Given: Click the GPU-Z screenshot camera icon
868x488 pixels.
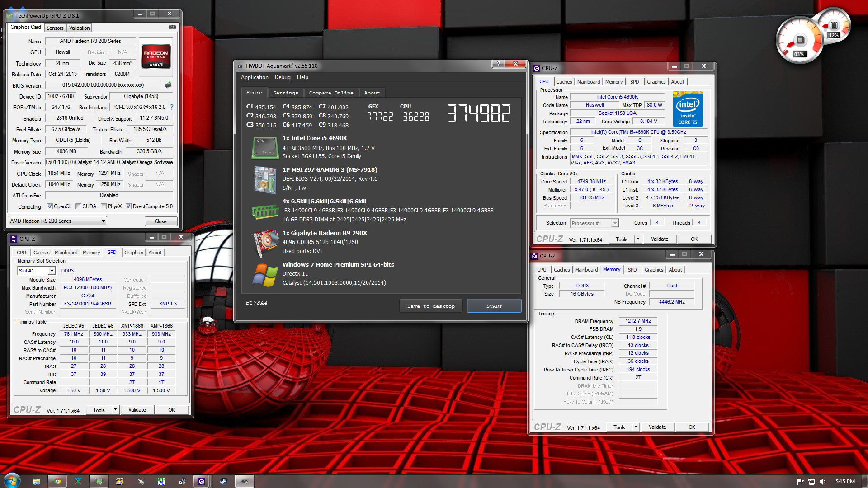Looking at the screenshot, I should 172,27.
